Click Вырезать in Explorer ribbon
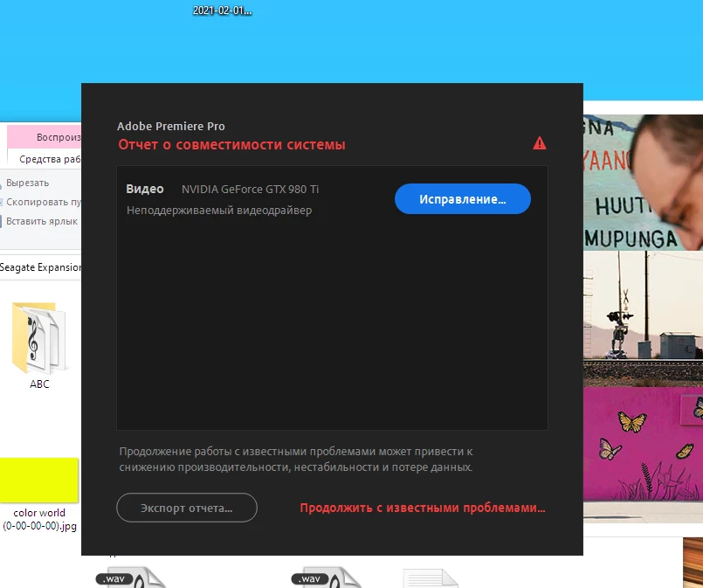 pos(27,183)
